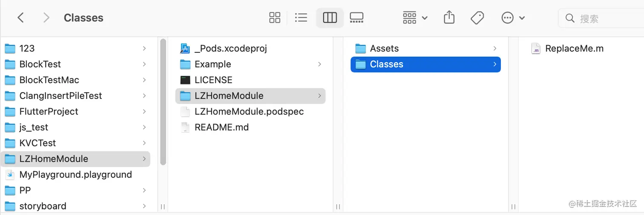Expand the PP folder chevron
The height and width of the screenshot is (215, 644).
pos(144,191)
